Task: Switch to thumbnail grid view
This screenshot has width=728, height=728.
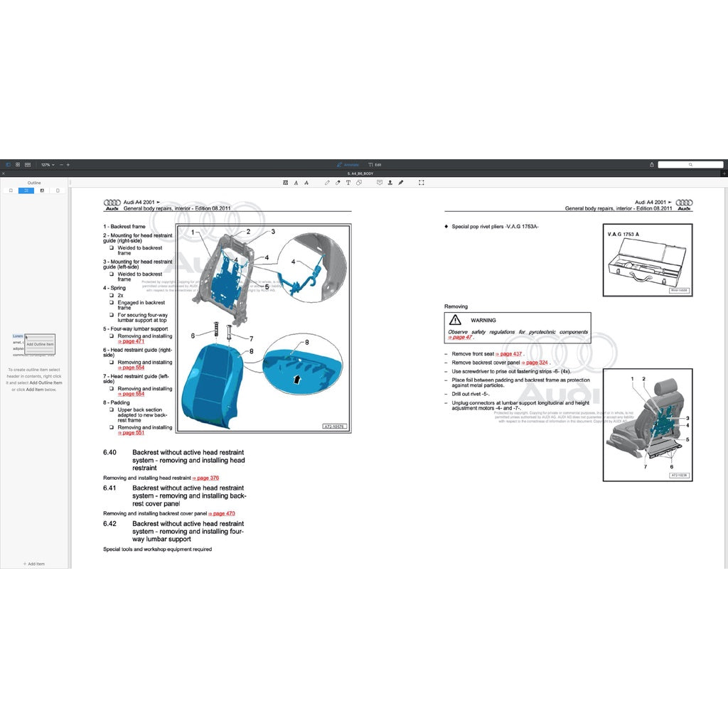Action: 18,164
